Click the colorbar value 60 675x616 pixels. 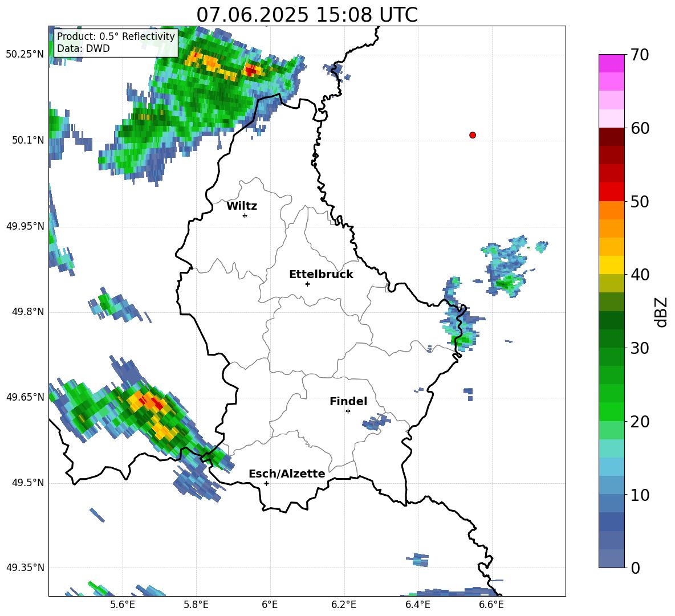640,128
